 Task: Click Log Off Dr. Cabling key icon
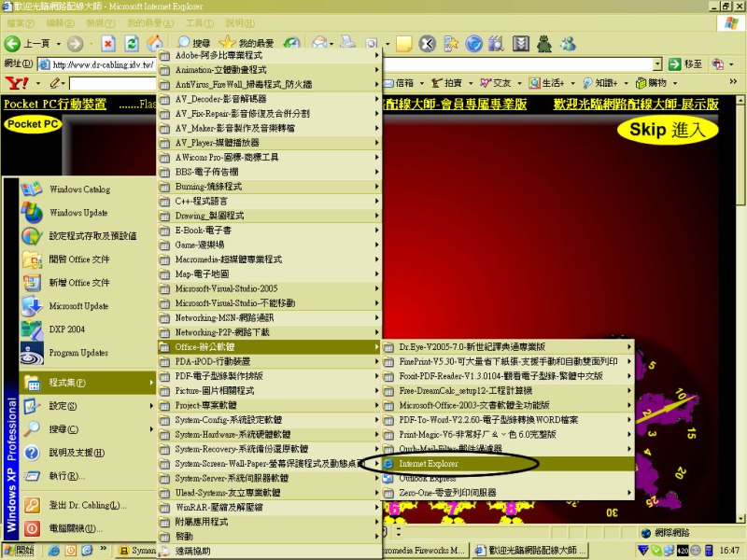[32, 505]
